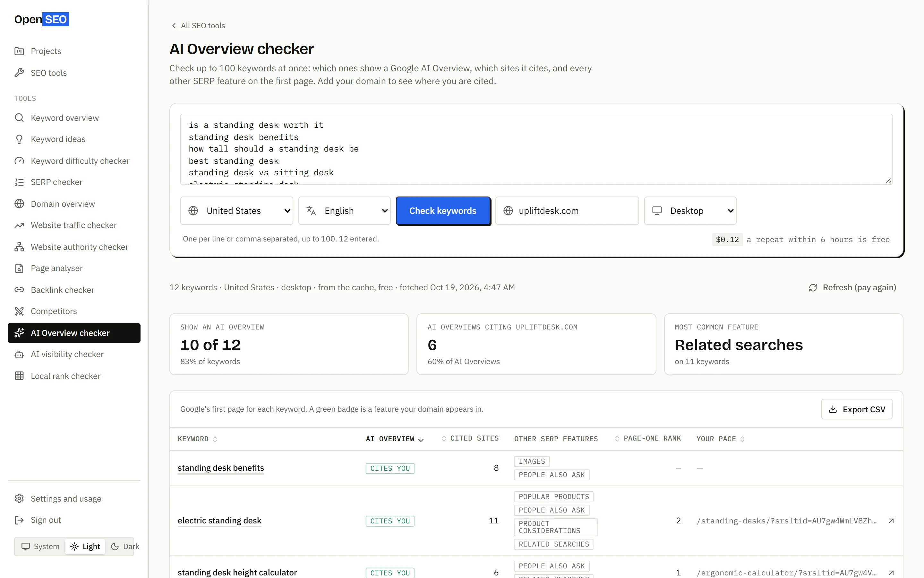Click the keywords list text area
924x578 pixels.
(536, 149)
